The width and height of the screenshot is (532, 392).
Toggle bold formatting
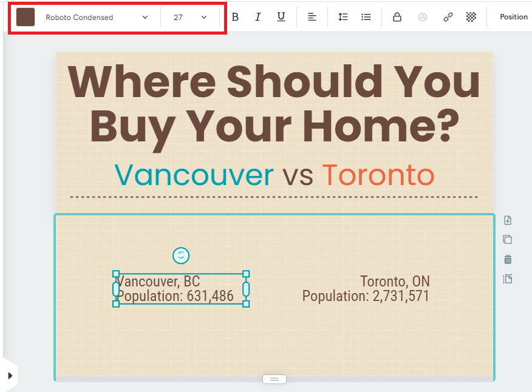(x=236, y=16)
